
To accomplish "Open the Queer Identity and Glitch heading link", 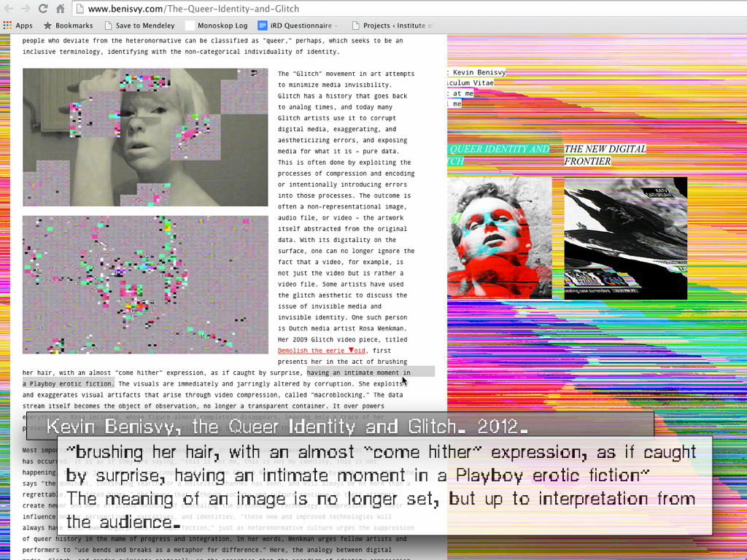I will (498, 155).
